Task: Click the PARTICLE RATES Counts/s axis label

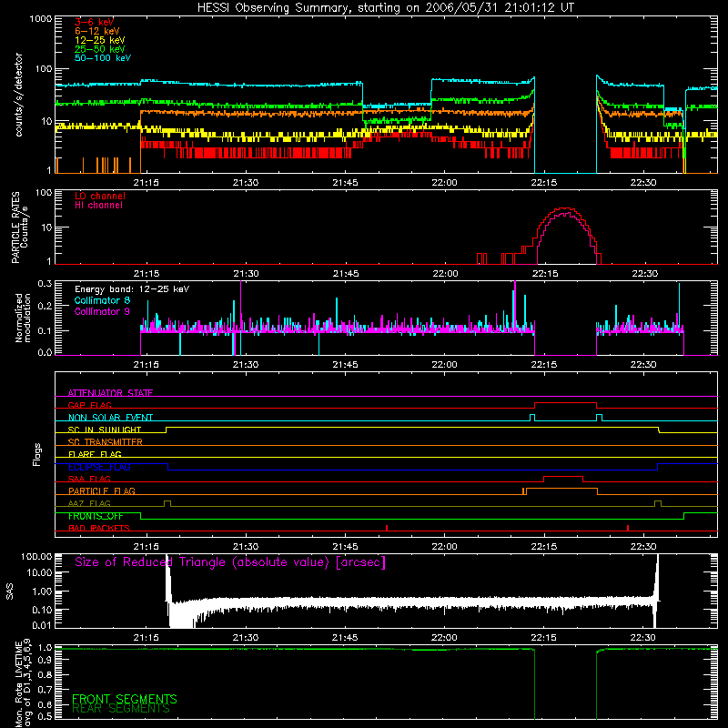Action: coord(19,227)
